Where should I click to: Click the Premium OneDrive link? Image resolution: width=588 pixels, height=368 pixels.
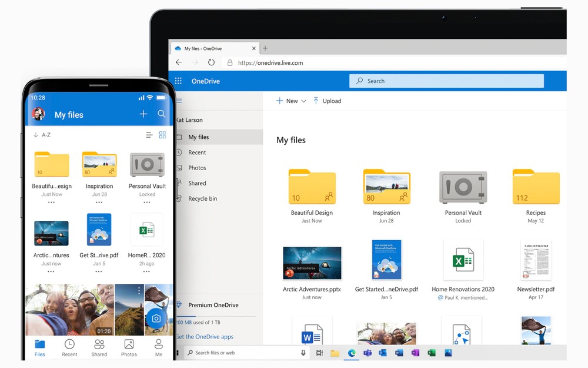pos(213,305)
